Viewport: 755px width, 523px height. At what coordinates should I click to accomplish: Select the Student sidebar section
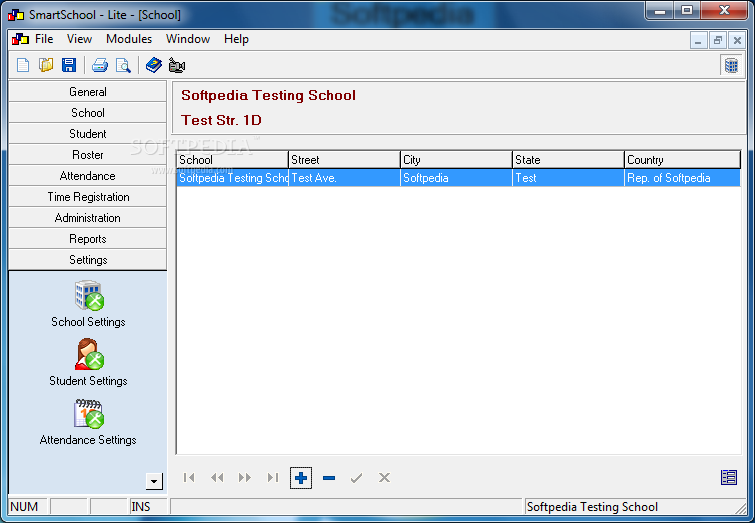click(x=88, y=134)
